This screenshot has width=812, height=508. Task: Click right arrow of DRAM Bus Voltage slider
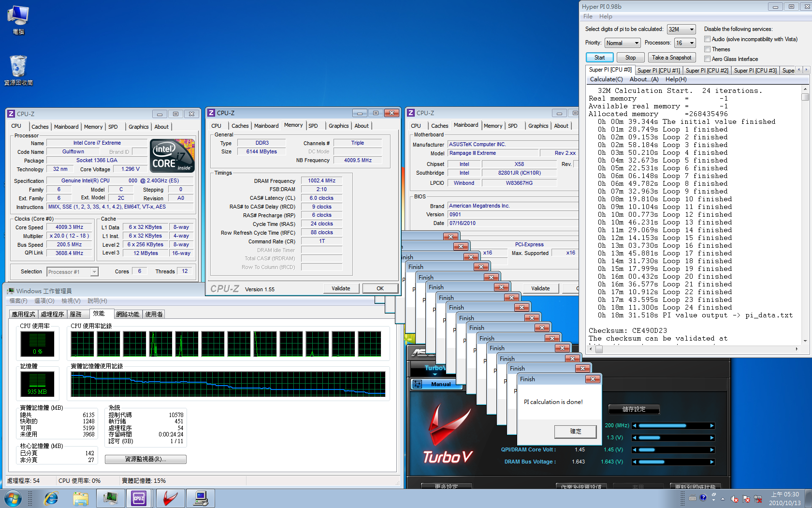pyautogui.click(x=711, y=462)
